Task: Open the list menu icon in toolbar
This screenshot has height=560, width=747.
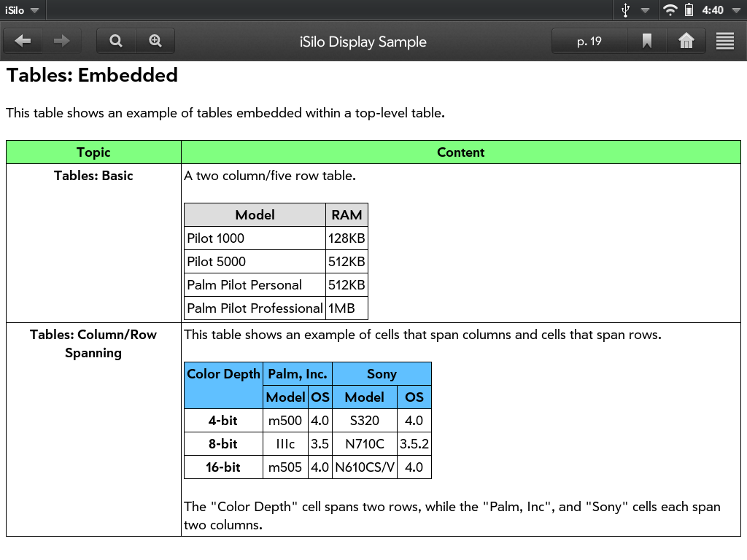Action: (x=724, y=42)
